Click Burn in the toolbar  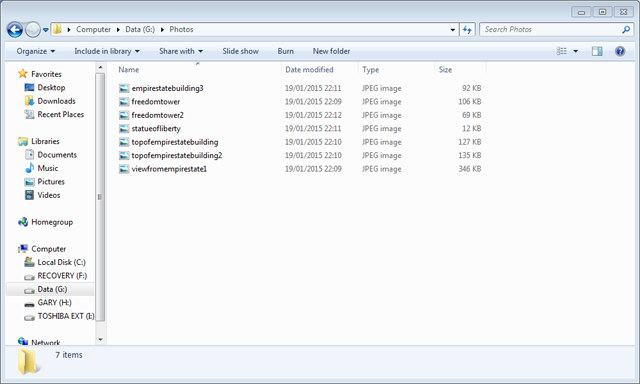point(286,51)
